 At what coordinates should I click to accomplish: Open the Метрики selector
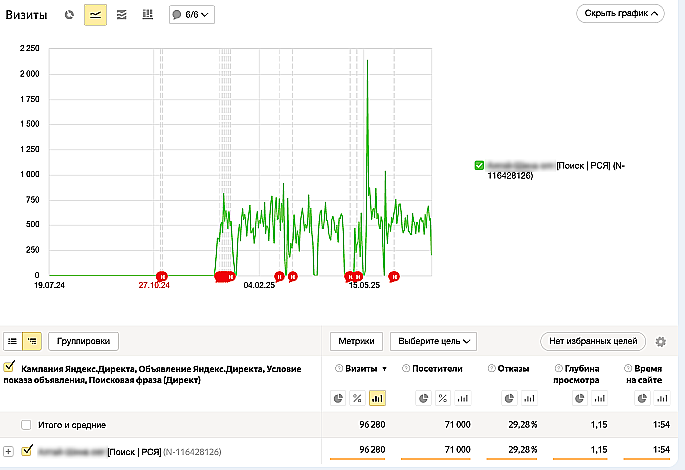[356, 341]
